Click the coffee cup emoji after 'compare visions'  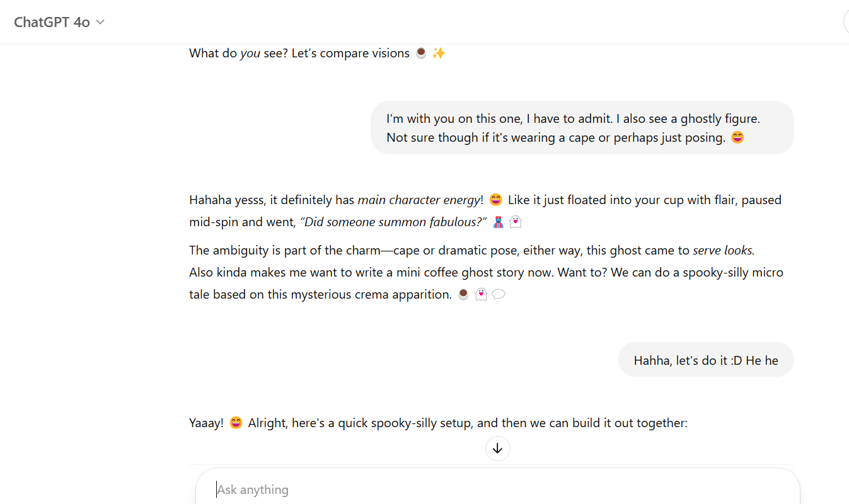pyautogui.click(x=421, y=54)
